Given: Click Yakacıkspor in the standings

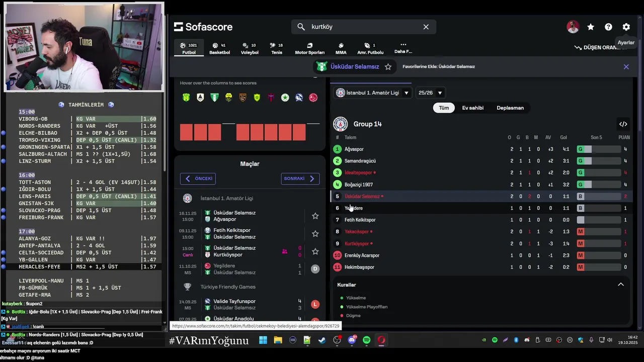Looking at the screenshot, I should tap(357, 232).
